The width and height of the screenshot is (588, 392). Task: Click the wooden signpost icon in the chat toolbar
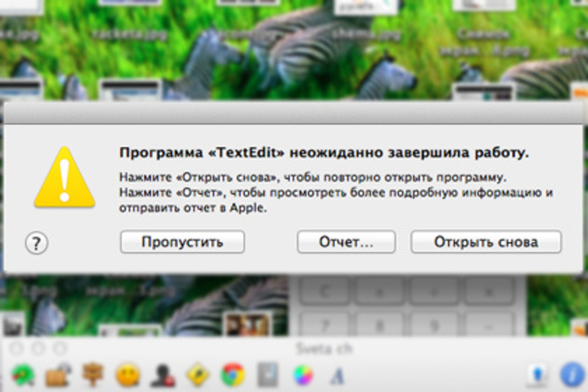point(93,375)
